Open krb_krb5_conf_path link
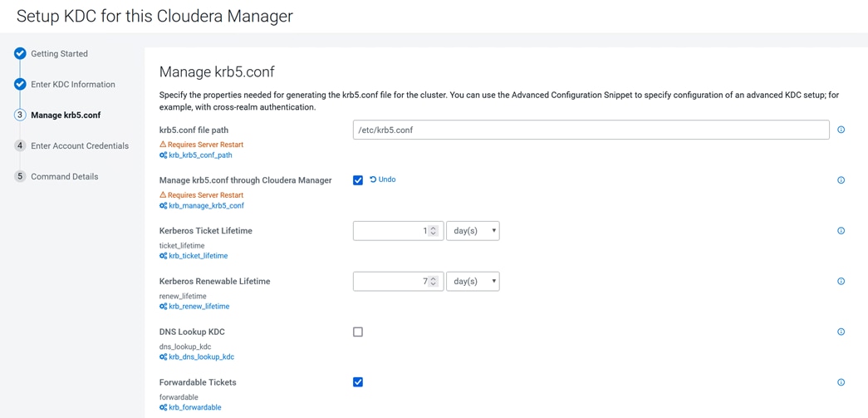 coord(200,155)
